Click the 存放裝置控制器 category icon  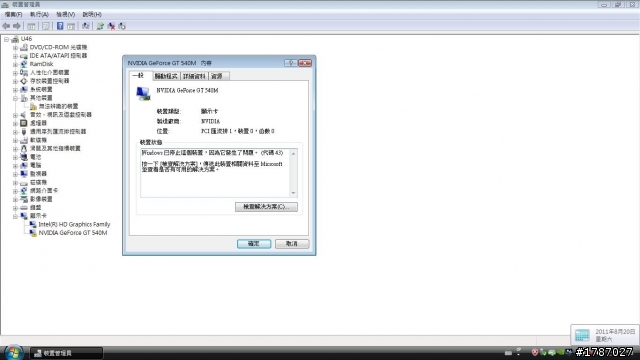click(24, 81)
